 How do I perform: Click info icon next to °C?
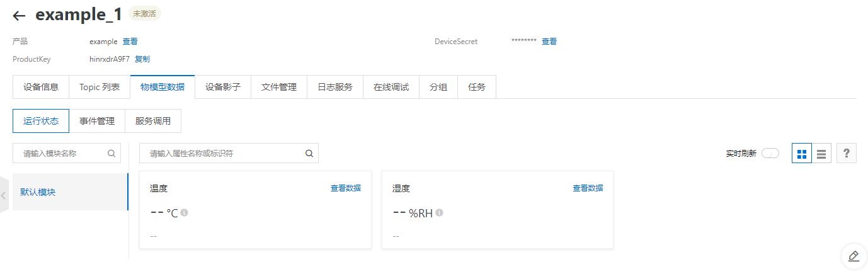(x=185, y=213)
